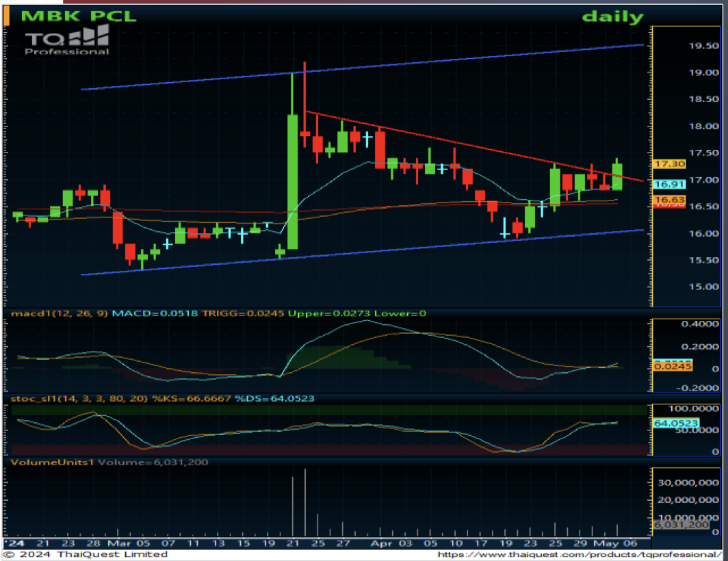
Task: Click the %DS=64.0523 readout
Action: click(x=275, y=398)
